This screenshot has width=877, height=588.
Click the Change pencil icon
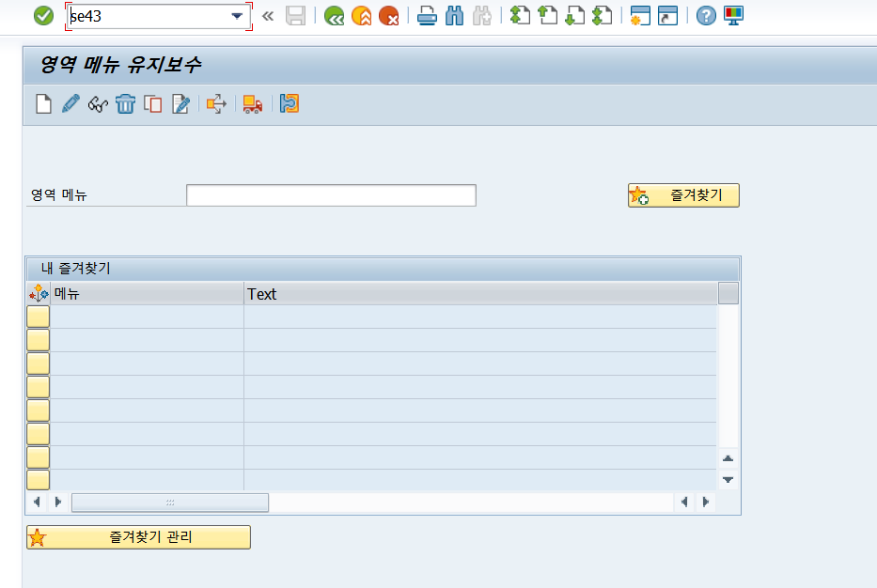coord(70,104)
